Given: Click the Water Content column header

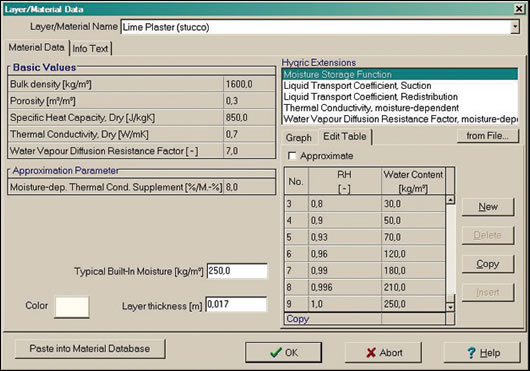Looking at the screenshot, I should pyautogui.click(x=413, y=181).
